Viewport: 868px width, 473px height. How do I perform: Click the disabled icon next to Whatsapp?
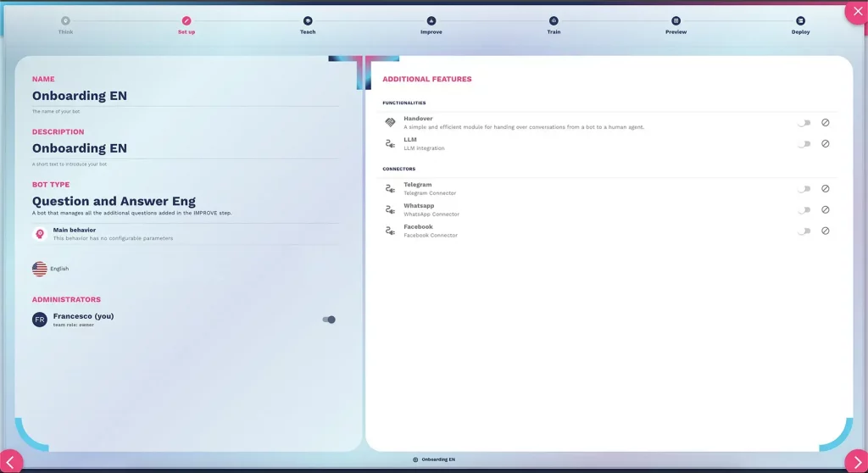point(826,209)
